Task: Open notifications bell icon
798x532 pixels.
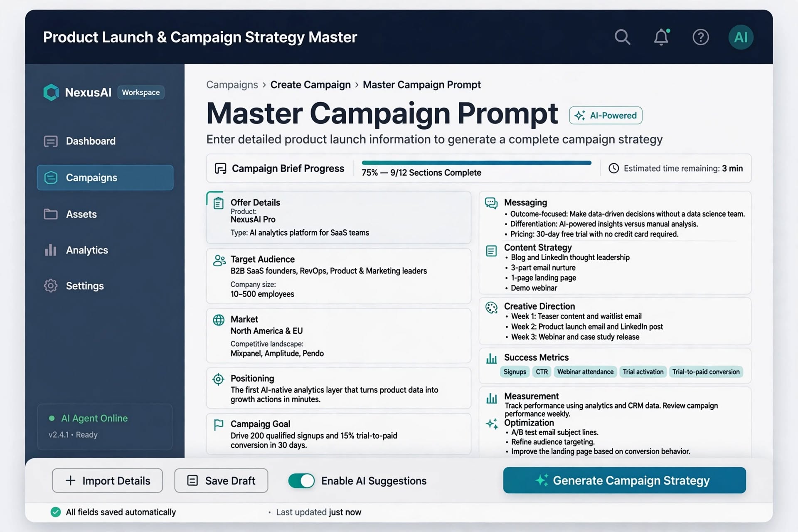Action: (x=661, y=37)
